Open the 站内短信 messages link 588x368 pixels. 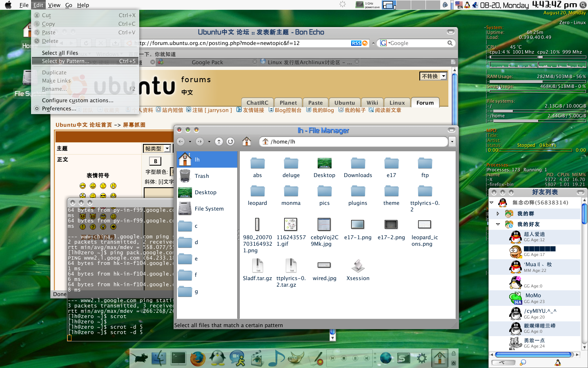pyautogui.click(x=172, y=110)
